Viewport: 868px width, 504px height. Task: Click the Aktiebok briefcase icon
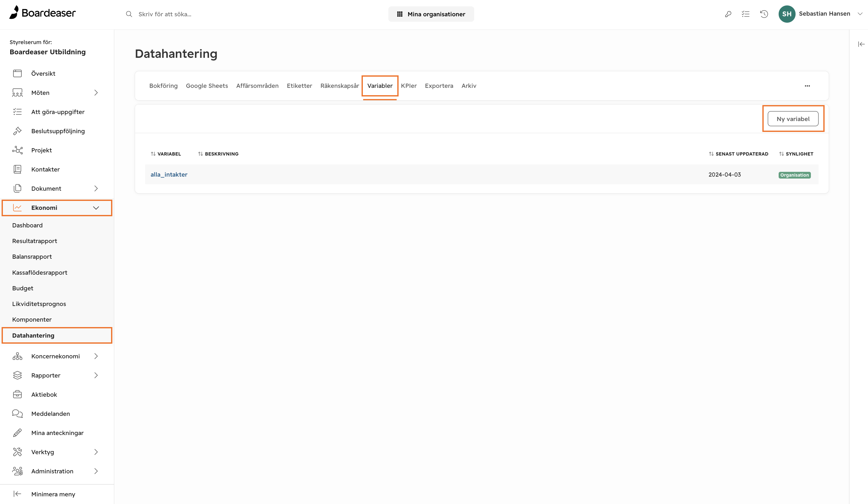click(x=18, y=394)
